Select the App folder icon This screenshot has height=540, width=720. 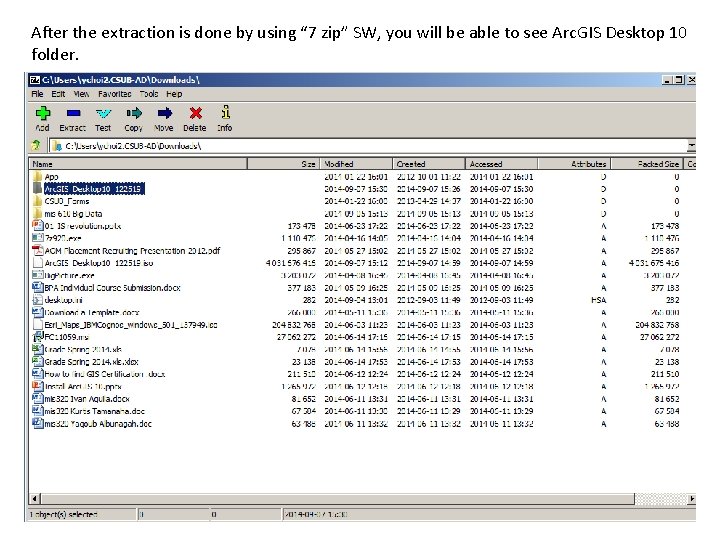(38, 176)
